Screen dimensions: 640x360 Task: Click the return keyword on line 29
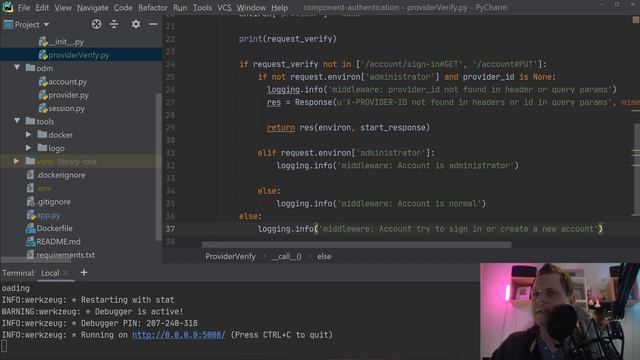click(281, 128)
